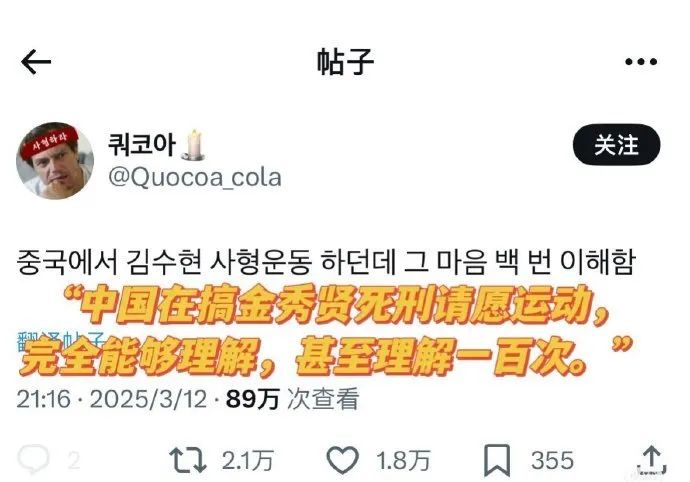The width and height of the screenshot is (690, 482).
Task: Share the post via upload arrow icon
Action: pyautogui.click(x=652, y=460)
